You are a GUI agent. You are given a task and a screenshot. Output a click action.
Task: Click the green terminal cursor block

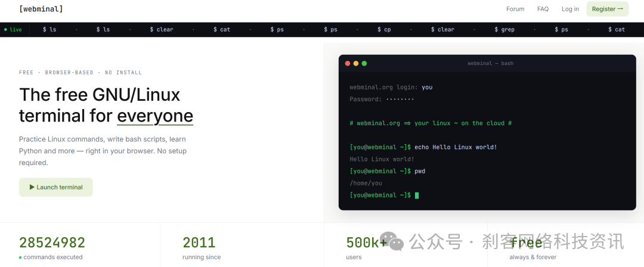click(417, 195)
